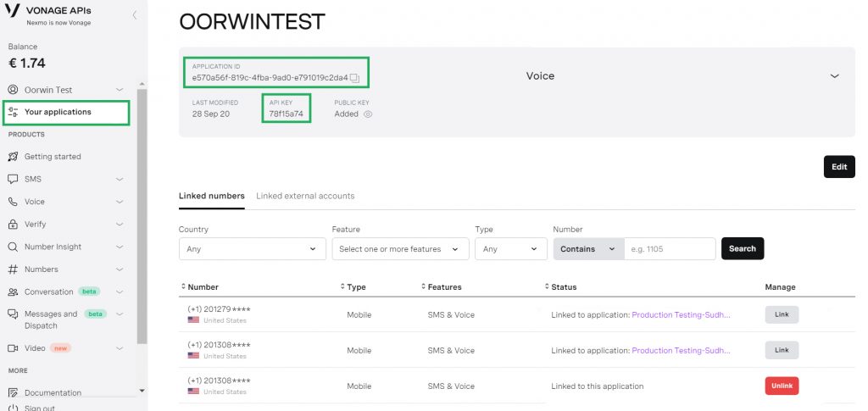Click the SMS speech bubble icon

(13, 179)
